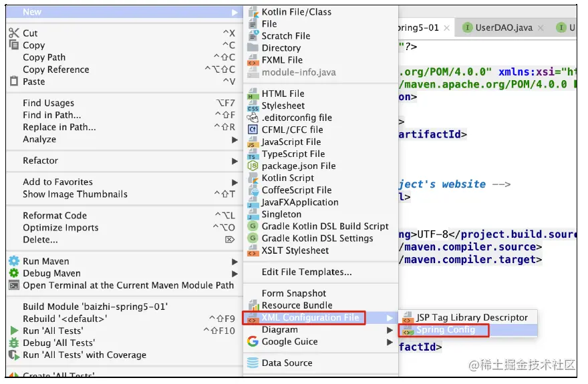Click the JavaScript File icon
The height and width of the screenshot is (384, 588).
pos(253,142)
